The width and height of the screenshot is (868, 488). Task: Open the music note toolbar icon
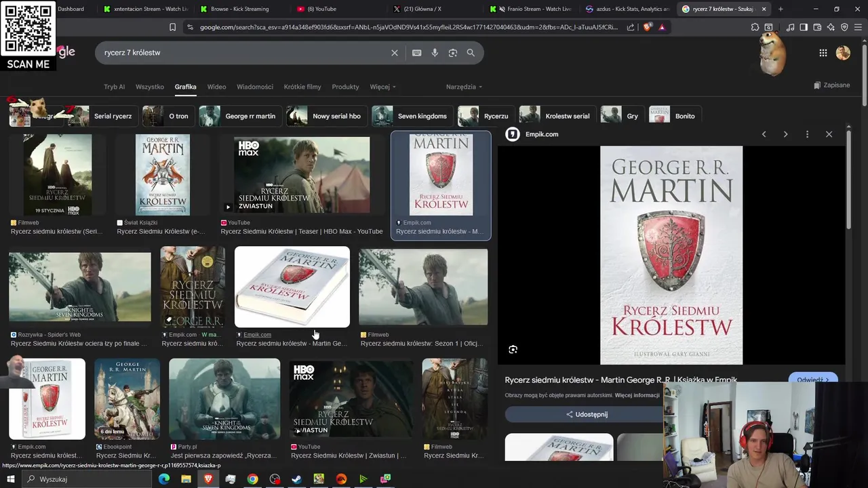[x=790, y=27]
